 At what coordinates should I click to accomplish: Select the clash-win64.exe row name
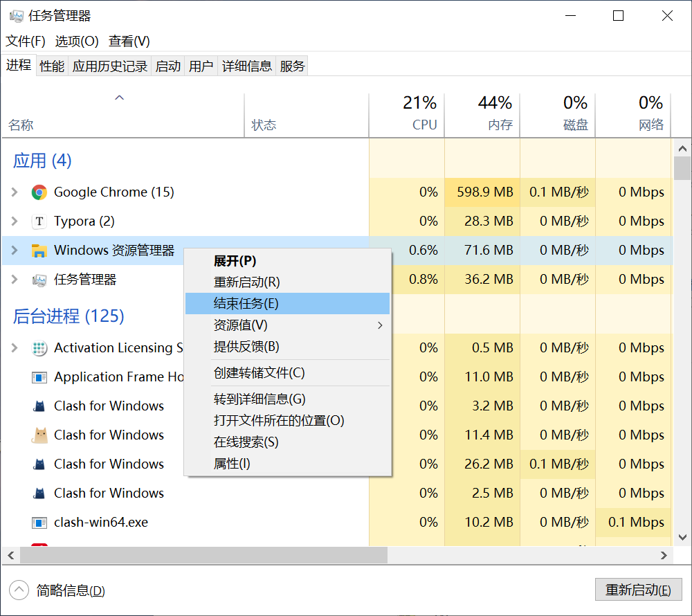pyautogui.click(x=100, y=523)
